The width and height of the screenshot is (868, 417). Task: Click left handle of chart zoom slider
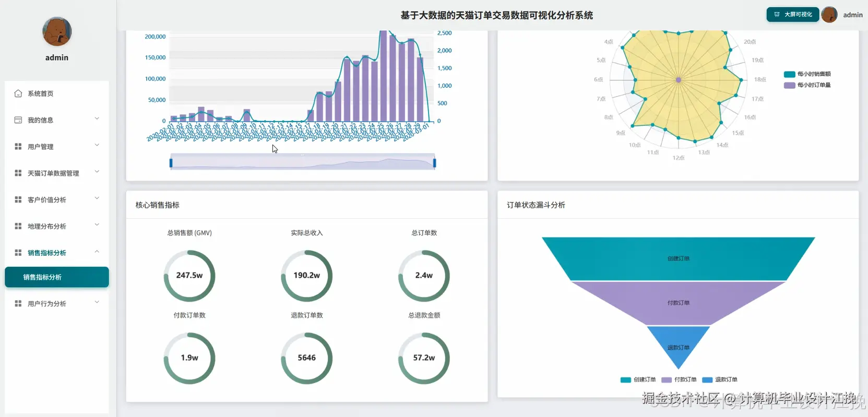point(171,163)
